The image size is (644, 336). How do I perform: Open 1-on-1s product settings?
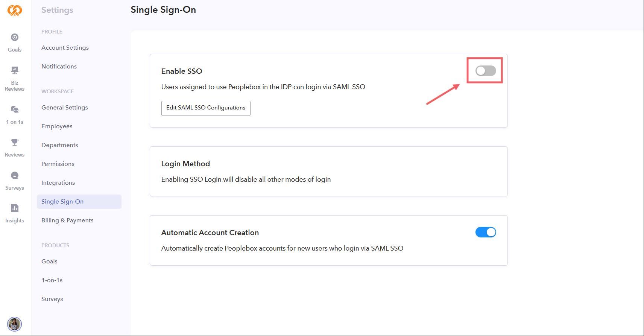coord(52,280)
